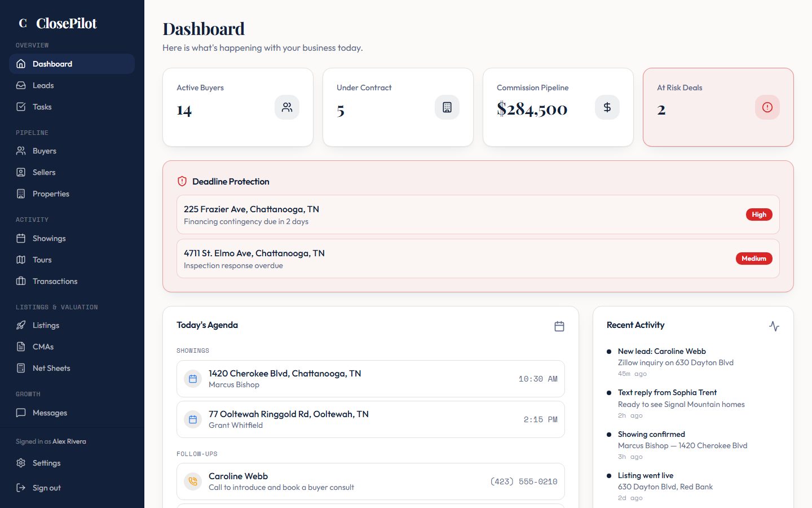Viewport: 812px width, 508px height.
Task: Click the Sign out link
Action: (x=72, y=488)
